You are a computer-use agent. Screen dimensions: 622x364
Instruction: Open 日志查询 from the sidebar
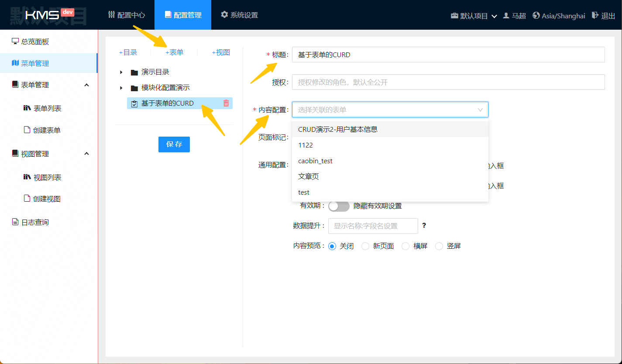coord(35,222)
